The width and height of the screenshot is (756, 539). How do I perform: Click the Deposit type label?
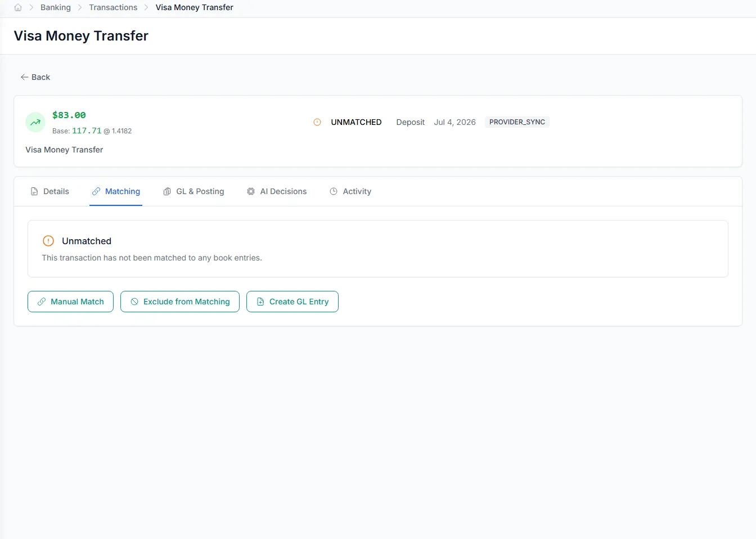410,122
